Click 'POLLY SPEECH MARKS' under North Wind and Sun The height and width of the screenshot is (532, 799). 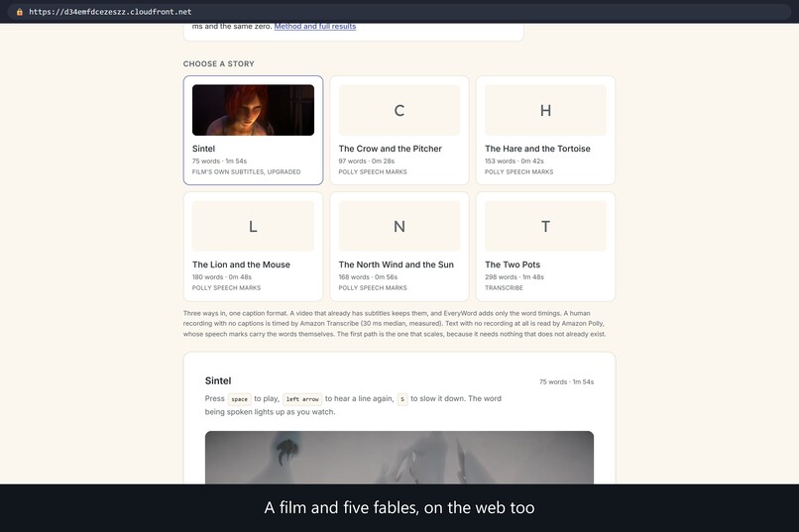click(373, 288)
